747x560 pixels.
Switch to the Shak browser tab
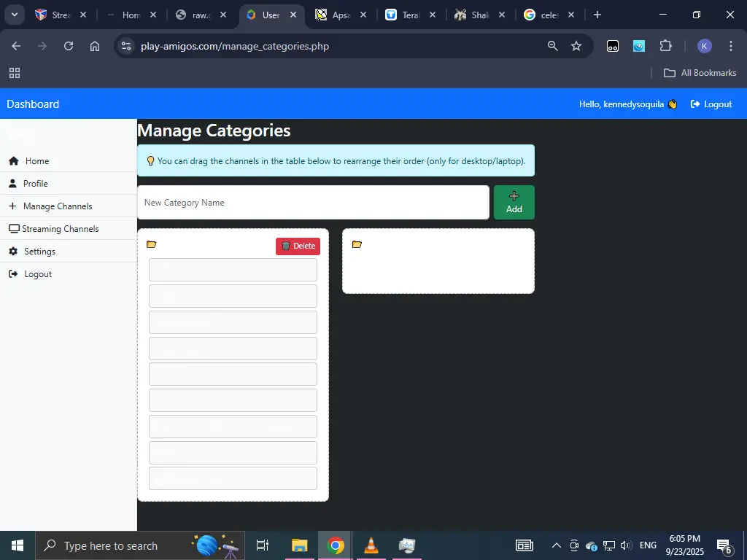[x=473, y=15]
